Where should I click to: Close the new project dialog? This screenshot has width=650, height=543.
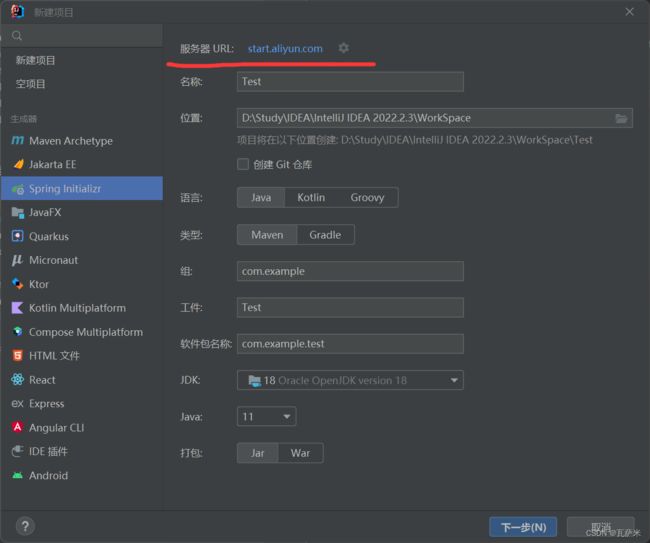629,12
